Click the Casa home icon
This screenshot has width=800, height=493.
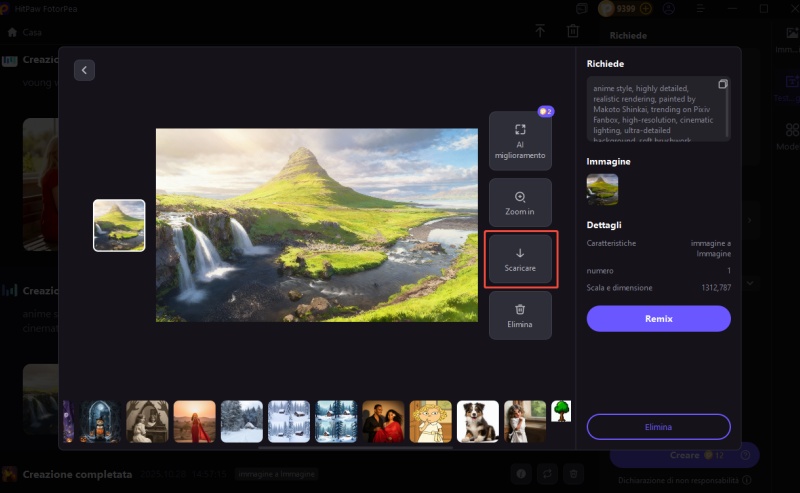(12, 32)
